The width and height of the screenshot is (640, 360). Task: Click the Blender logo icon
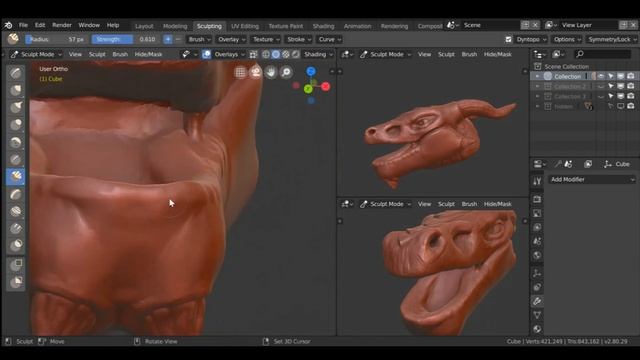pos(8,25)
